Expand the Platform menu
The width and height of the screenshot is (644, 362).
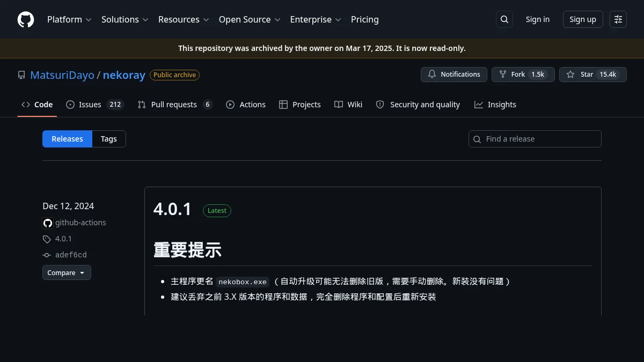click(x=69, y=19)
